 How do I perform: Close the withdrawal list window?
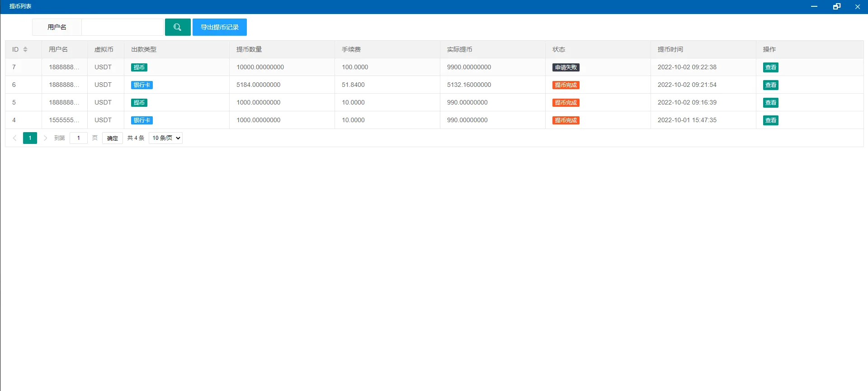857,6
